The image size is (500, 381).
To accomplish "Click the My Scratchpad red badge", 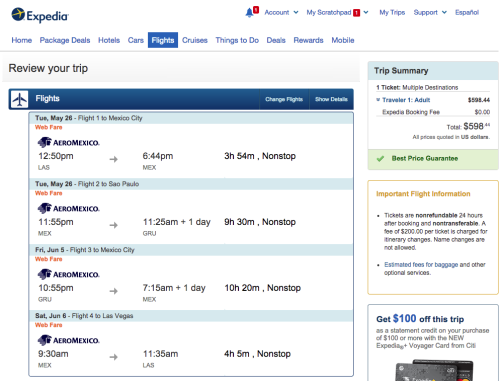I will click(357, 13).
